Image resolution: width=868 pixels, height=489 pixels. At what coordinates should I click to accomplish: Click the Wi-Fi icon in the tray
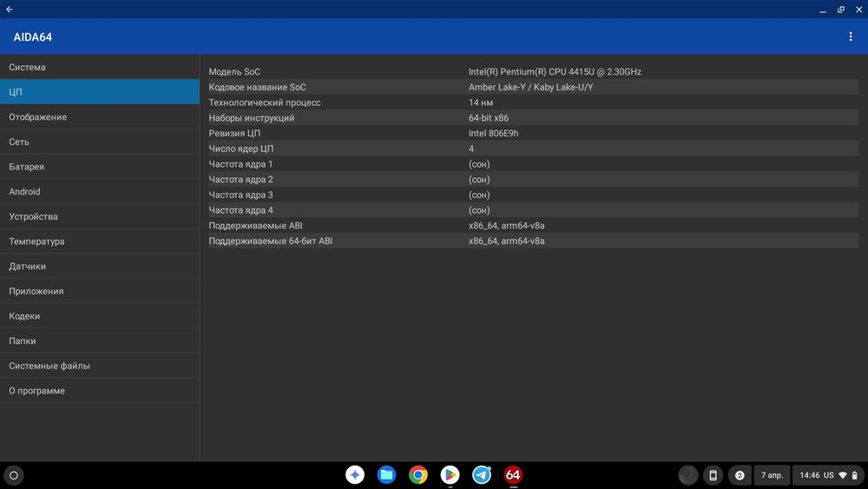[843, 475]
